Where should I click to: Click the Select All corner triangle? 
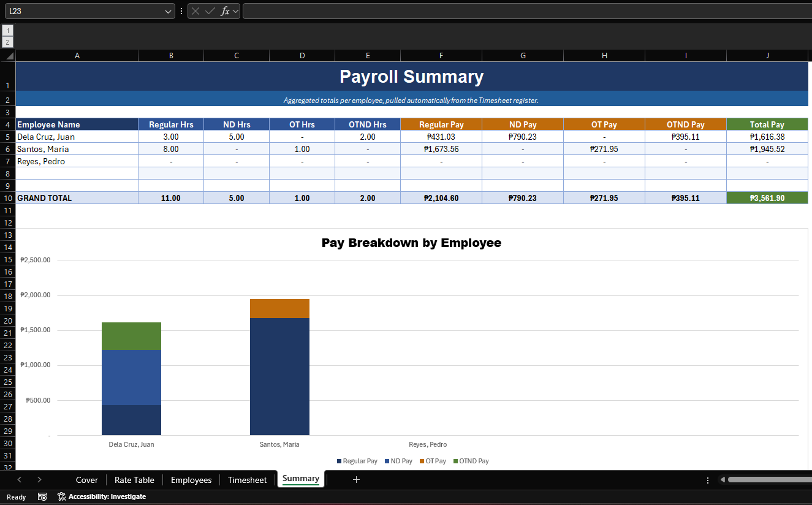(x=8, y=56)
